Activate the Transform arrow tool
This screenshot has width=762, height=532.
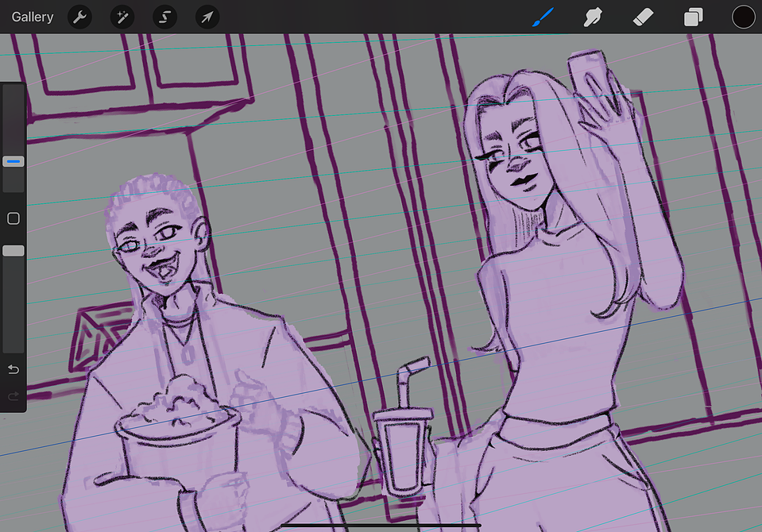[x=207, y=17]
